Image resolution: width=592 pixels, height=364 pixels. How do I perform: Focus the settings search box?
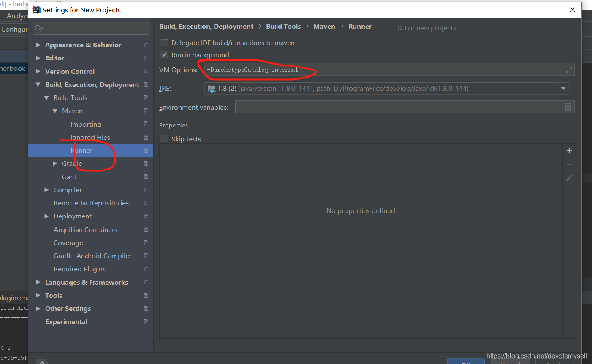pos(91,28)
